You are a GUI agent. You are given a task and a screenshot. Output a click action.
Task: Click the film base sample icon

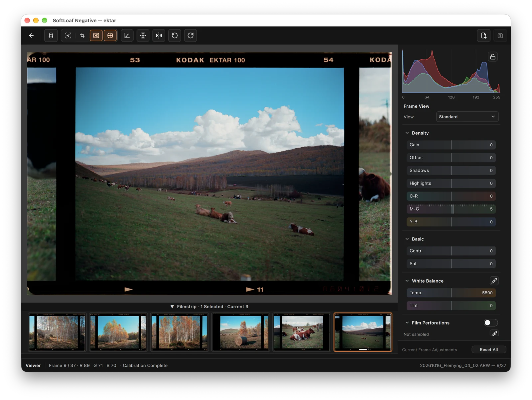(x=51, y=36)
